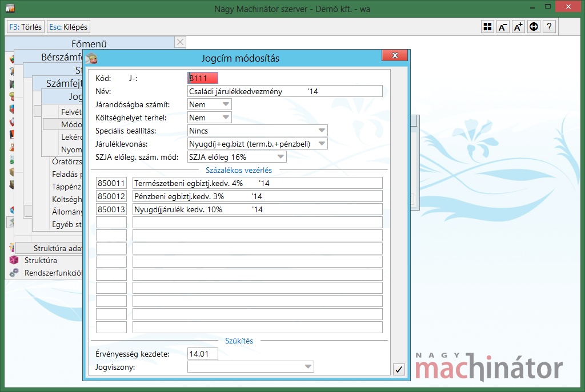This screenshot has width=585, height=392.
Task: Click the Nagy Machinátor app icon in title bar
Action: [x=10, y=8]
